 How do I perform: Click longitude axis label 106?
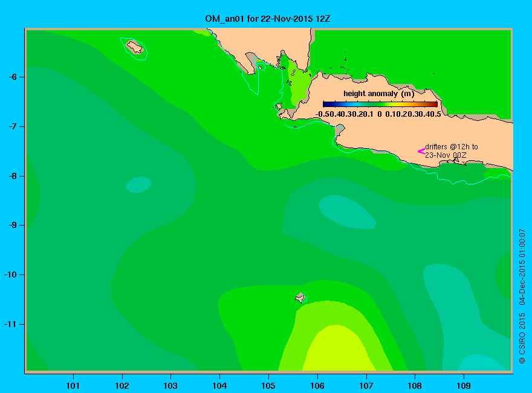pos(317,386)
